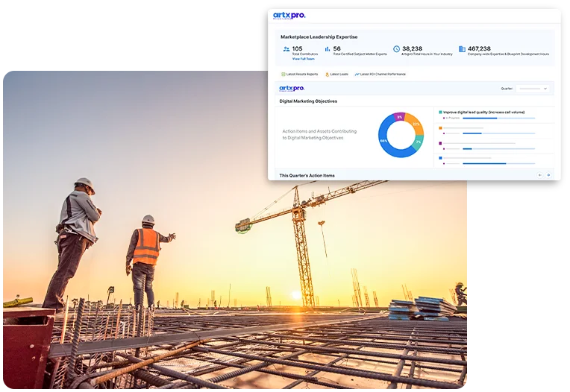Screen dimensions: 570x392
Task: Click the clock icon beside 38,238
Action: 396,49
